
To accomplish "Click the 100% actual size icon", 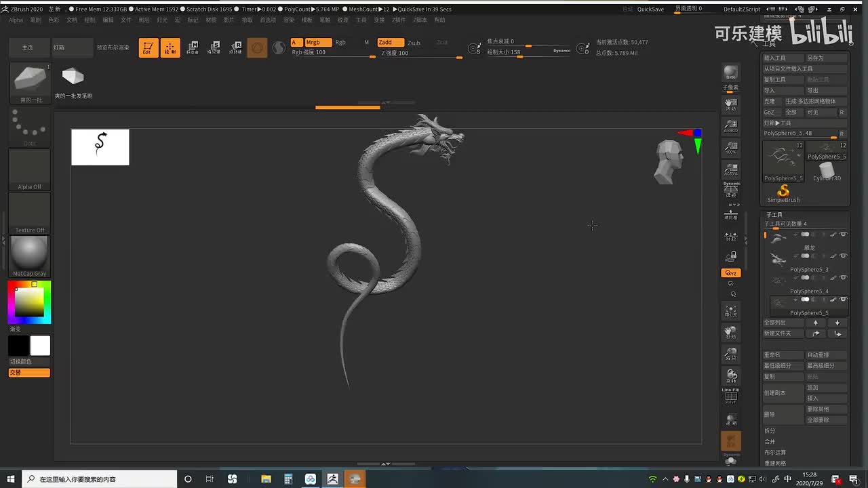I will point(730,147).
